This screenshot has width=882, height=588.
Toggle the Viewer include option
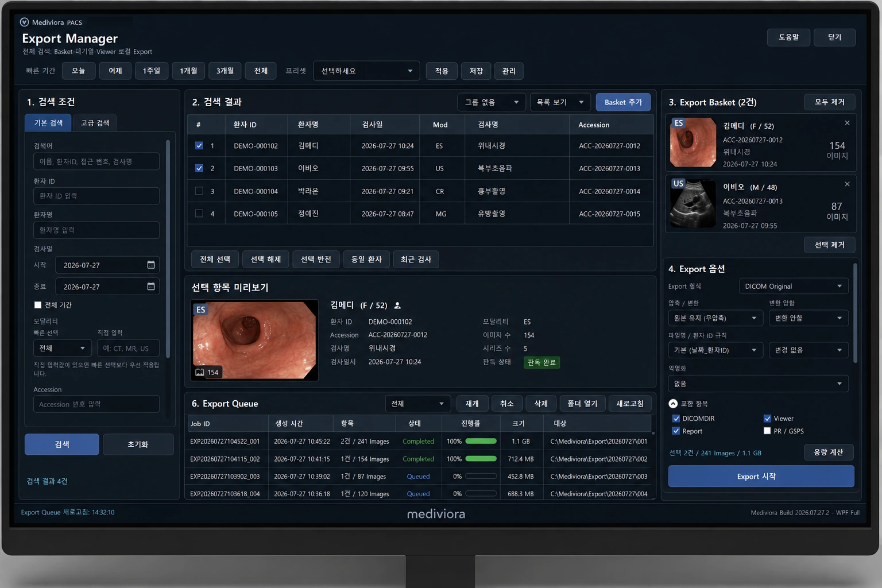[767, 419]
